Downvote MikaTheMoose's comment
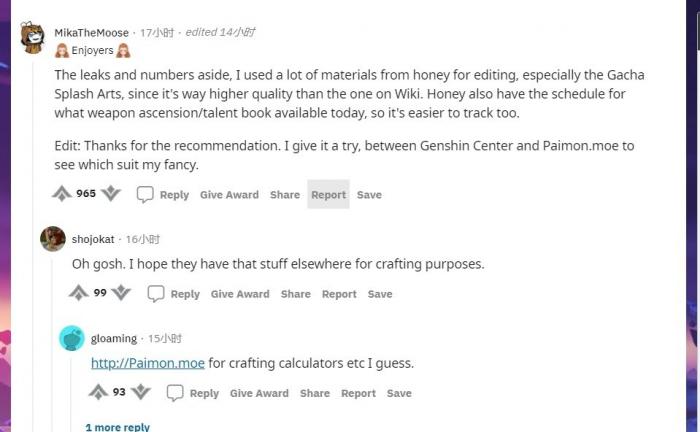This screenshot has width=700, height=432. [x=110, y=194]
